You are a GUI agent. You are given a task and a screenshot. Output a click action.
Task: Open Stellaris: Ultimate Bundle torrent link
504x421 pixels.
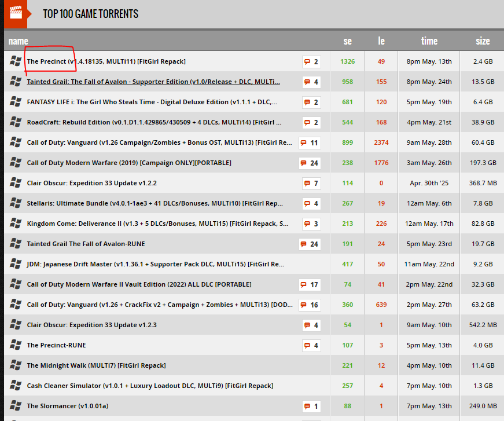pos(154,203)
